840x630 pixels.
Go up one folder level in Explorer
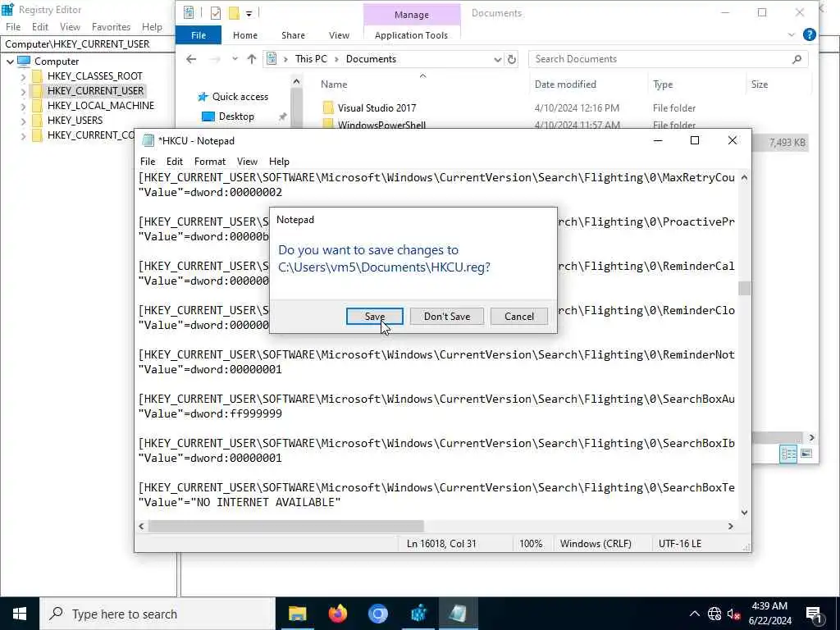(251, 59)
